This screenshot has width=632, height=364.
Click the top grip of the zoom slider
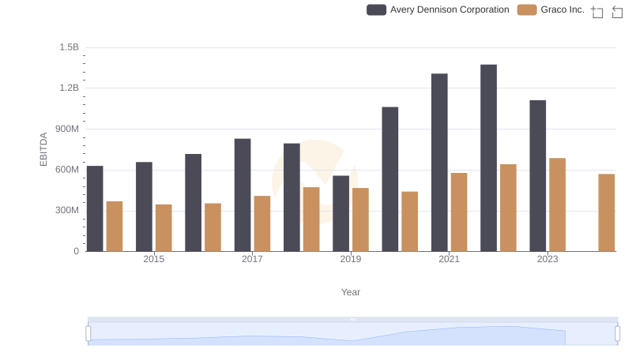pyautogui.click(x=352, y=319)
